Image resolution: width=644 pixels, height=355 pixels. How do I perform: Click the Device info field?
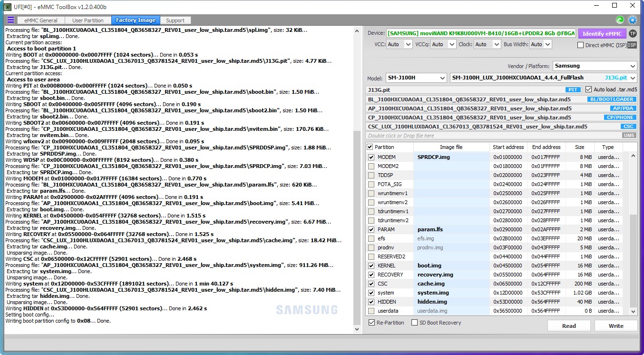click(481, 33)
